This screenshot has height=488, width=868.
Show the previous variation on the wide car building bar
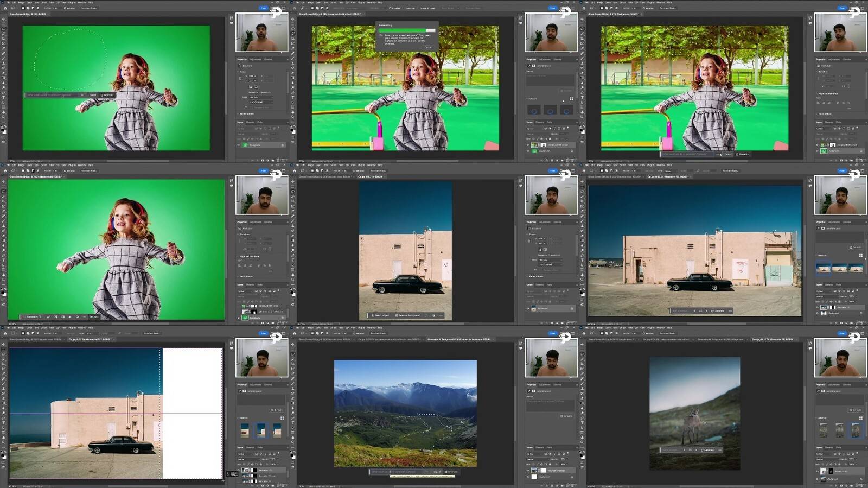pos(695,311)
